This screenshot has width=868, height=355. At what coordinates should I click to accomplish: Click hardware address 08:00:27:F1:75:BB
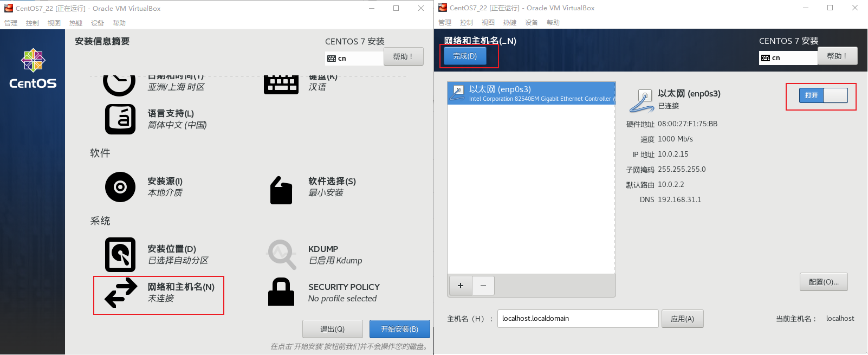click(688, 124)
